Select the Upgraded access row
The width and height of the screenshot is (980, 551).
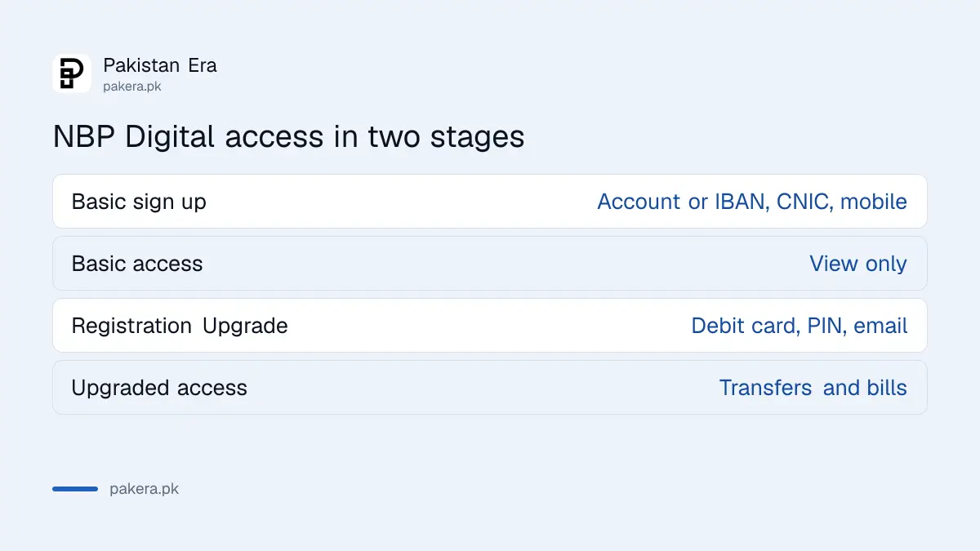click(490, 387)
